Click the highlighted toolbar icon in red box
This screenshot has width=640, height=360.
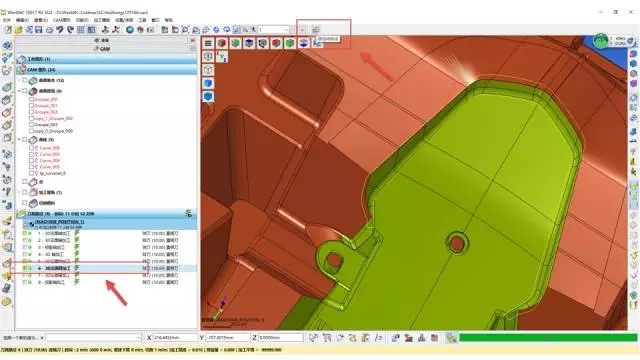pos(315,30)
